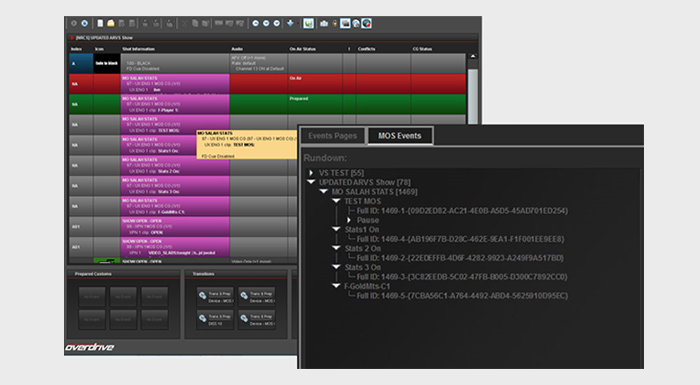Click the new rundown document icon
This screenshot has height=385, width=700.
coord(100,23)
